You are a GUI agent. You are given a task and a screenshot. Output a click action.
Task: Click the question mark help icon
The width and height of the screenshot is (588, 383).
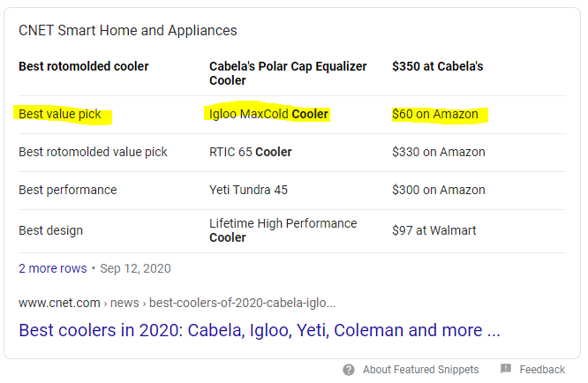(349, 370)
